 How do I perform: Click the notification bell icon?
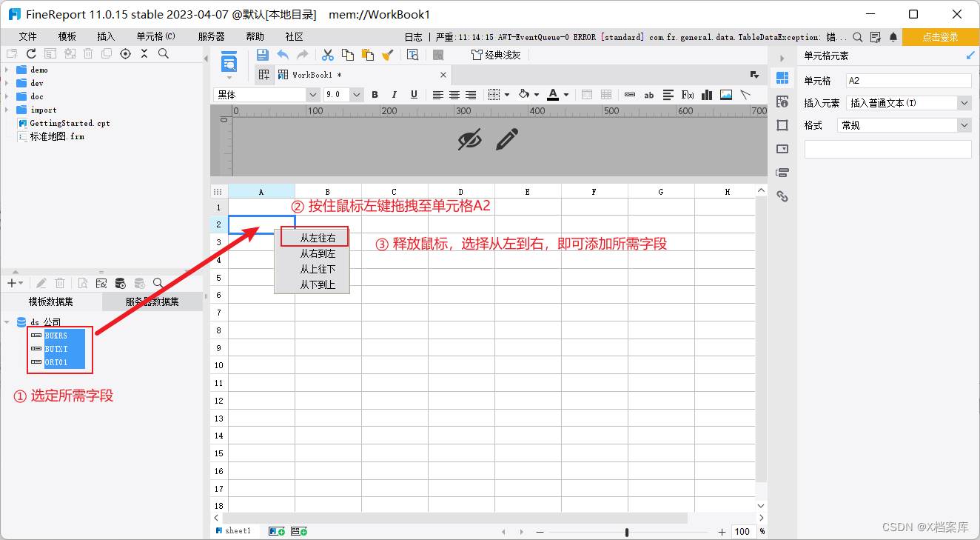tap(893, 36)
